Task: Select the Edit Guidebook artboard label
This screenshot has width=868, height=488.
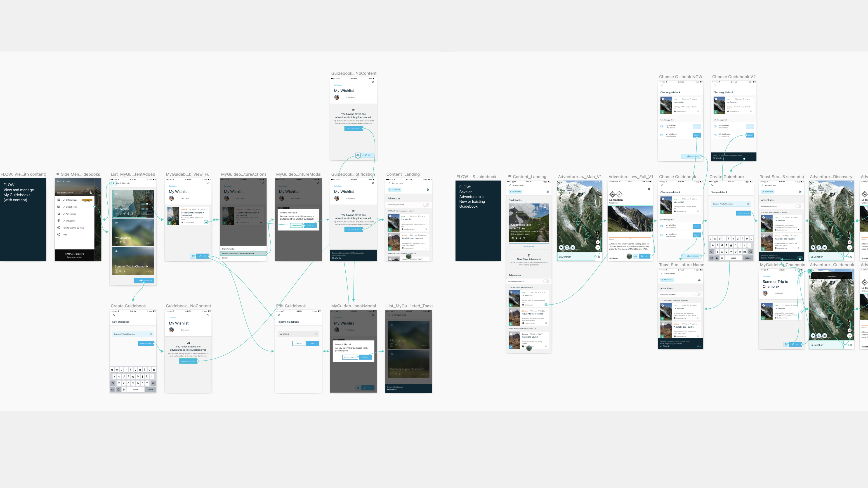Action: (x=291, y=306)
